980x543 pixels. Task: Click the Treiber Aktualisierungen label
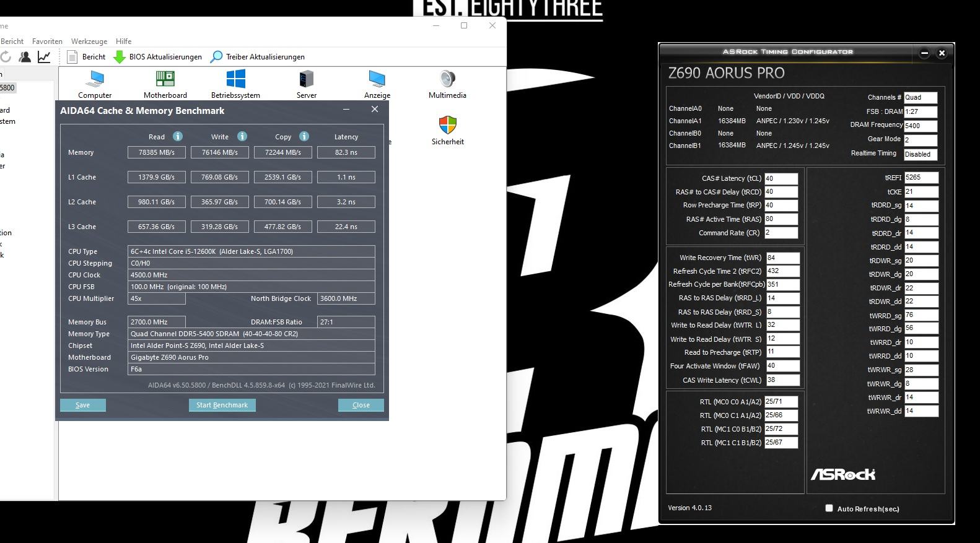[265, 57]
